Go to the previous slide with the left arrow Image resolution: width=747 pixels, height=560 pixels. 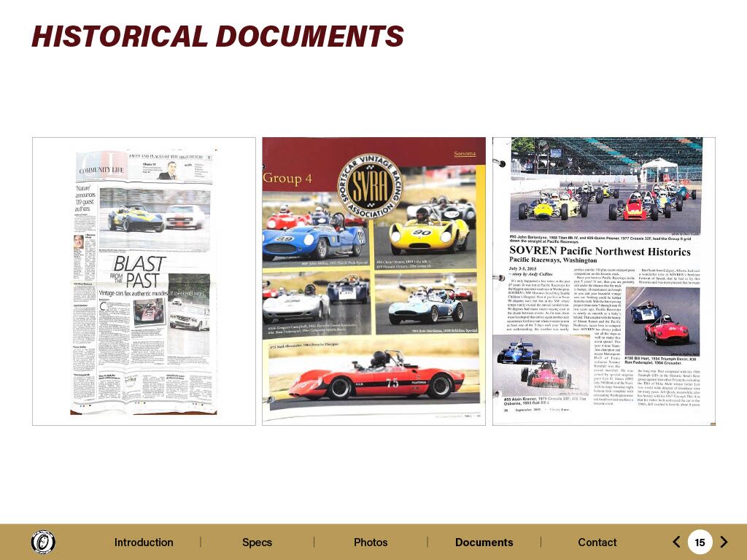(676, 542)
